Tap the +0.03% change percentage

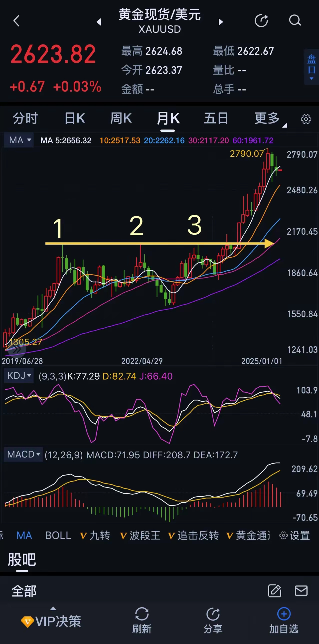(x=77, y=86)
